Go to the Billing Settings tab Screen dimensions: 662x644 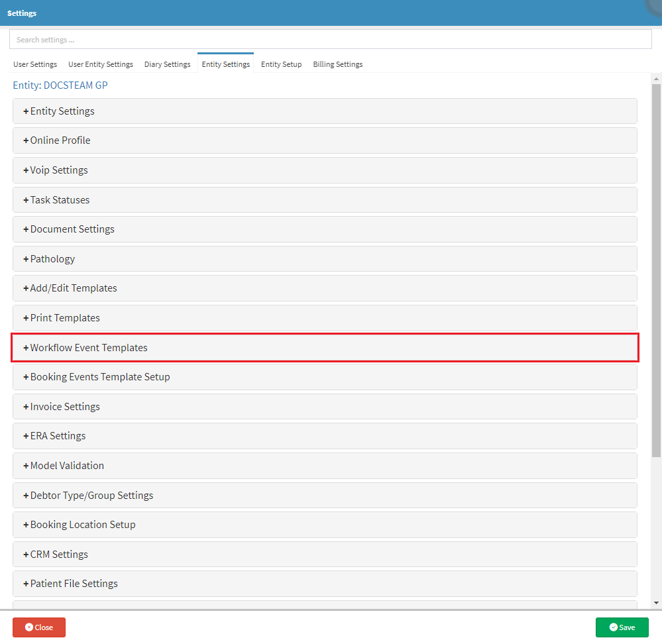(338, 64)
